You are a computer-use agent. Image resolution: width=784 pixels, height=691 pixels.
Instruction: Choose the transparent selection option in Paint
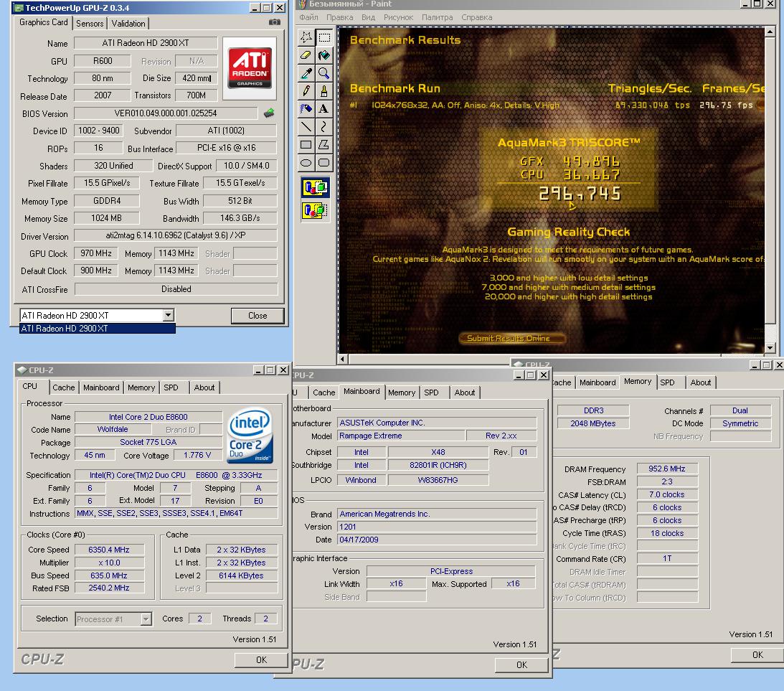click(315, 210)
